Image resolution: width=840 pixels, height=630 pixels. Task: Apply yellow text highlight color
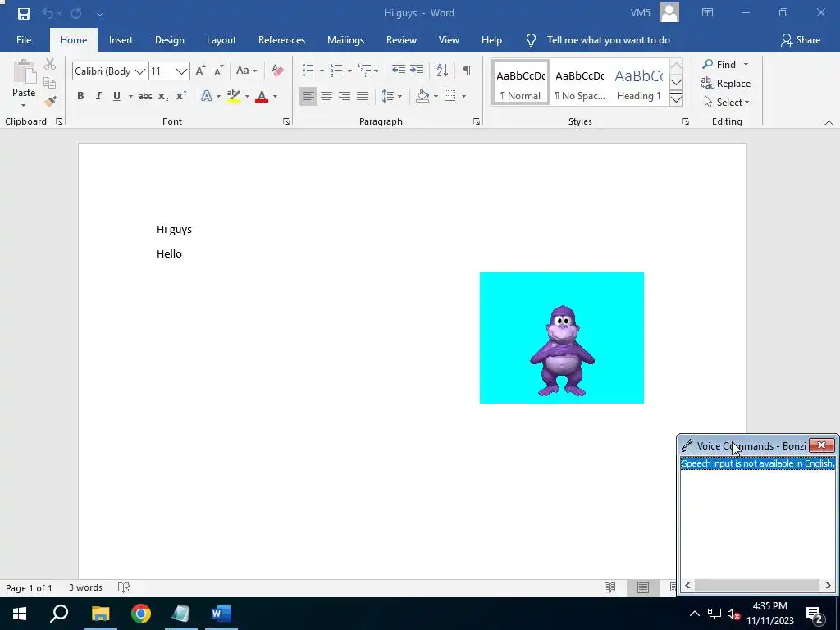click(234, 97)
